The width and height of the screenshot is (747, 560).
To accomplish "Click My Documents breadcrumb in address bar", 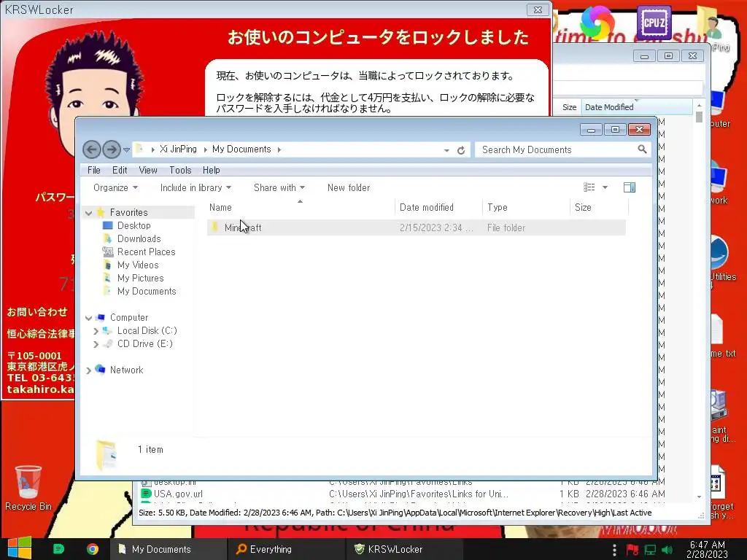I will (x=241, y=149).
